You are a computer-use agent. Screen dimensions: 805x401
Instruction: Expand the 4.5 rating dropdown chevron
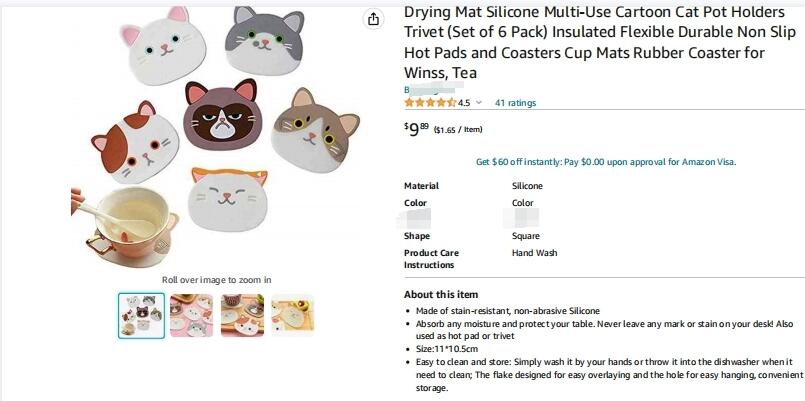[x=479, y=103]
